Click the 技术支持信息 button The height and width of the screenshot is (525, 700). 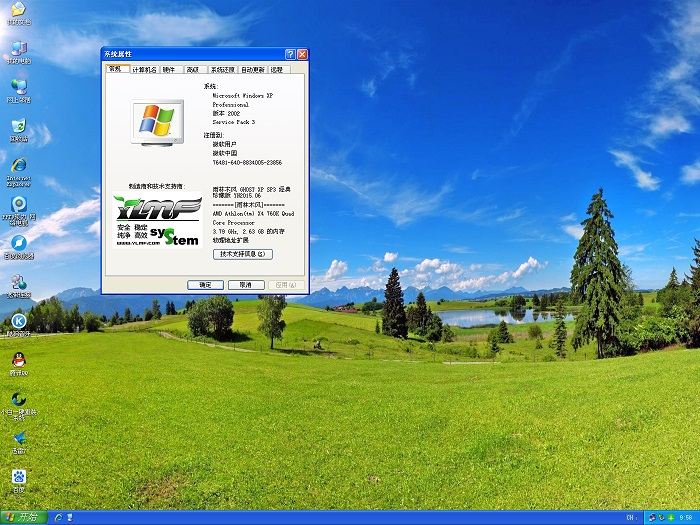[242, 254]
